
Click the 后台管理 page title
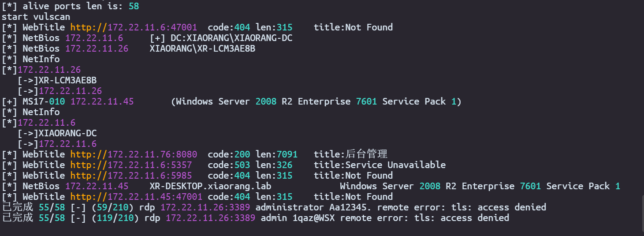pyautogui.click(x=366, y=154)
